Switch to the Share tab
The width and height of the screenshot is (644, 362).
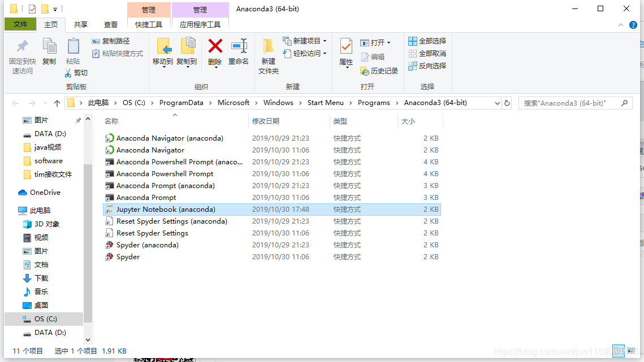80,25
